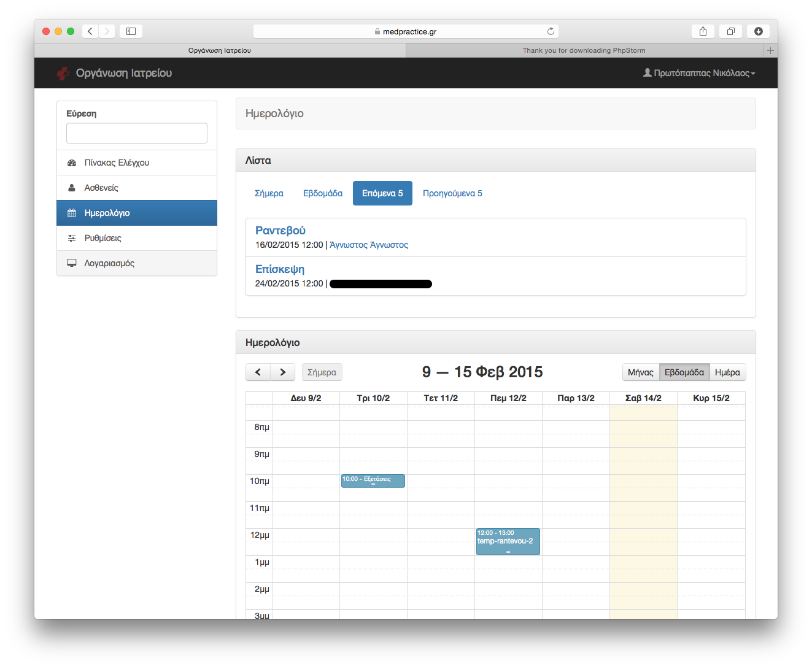Open the Άγνωστος Άγνωστος patient link
This screenshot has width=812, height=668.
point(368,245)
